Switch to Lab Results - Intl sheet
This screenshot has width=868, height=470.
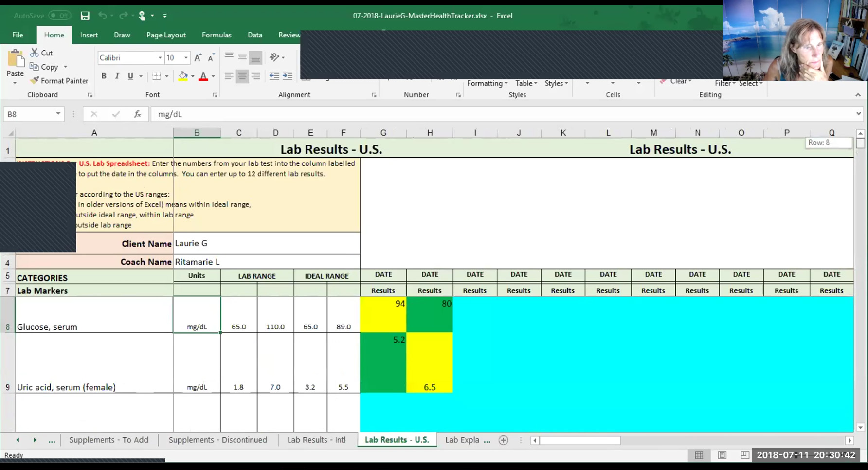[316, 440]
